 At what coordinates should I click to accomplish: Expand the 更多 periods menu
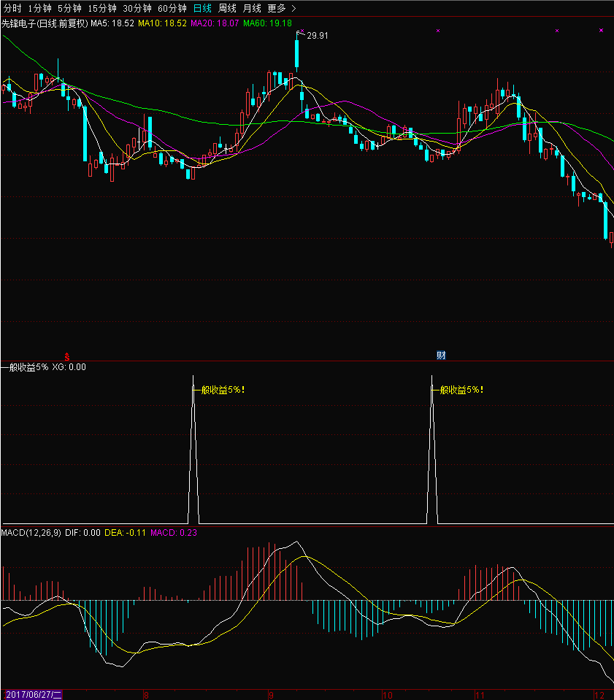[282, 8]
